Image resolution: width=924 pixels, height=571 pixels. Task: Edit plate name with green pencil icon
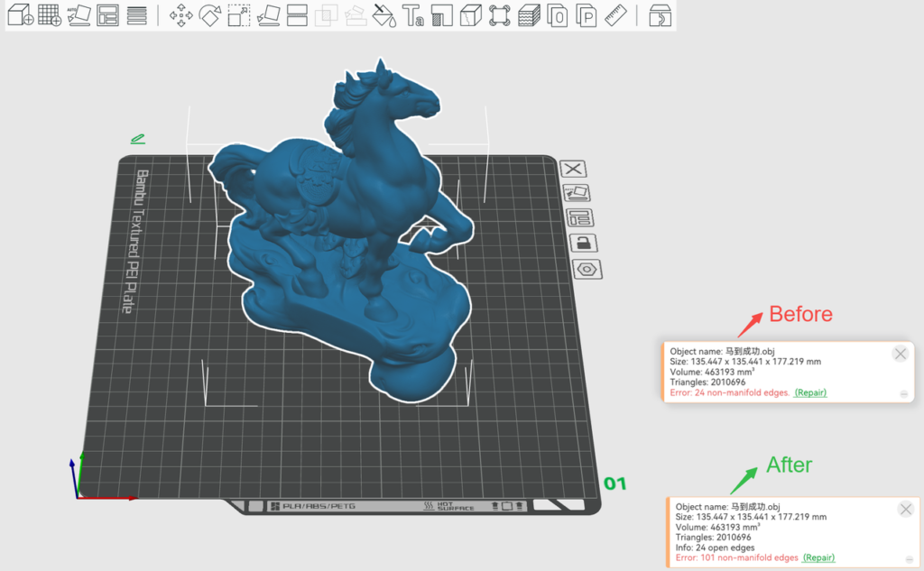[x=137, y=139]
